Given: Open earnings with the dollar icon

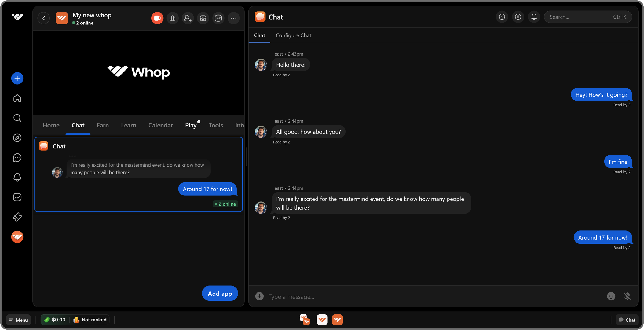Looking at the screenshot, I should point(518,17).
